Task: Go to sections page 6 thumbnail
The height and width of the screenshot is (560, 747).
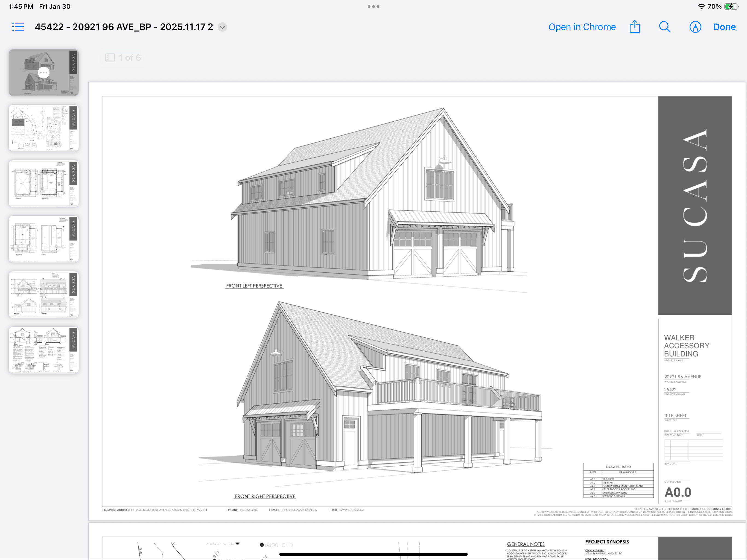Action: 43,349
